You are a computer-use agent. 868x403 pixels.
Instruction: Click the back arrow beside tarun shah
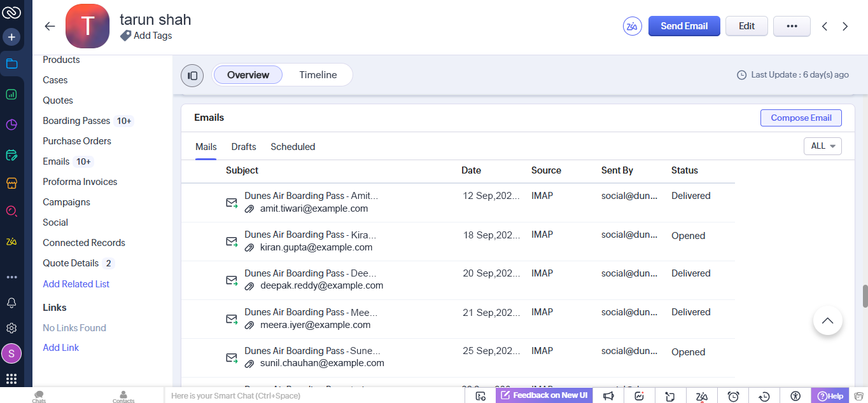pyautogui.click(x=50, y=26)
